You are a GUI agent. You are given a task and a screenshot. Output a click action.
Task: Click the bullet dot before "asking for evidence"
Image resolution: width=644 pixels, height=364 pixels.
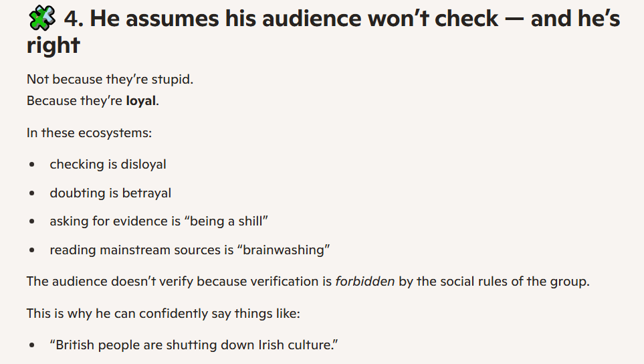tap(32, 222)
